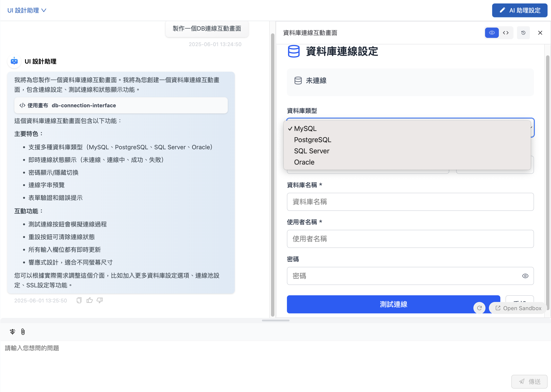This screenshot has width=551, height=392.
Task: Switch to code view in canvas panel
Action: tap(506, 33)
